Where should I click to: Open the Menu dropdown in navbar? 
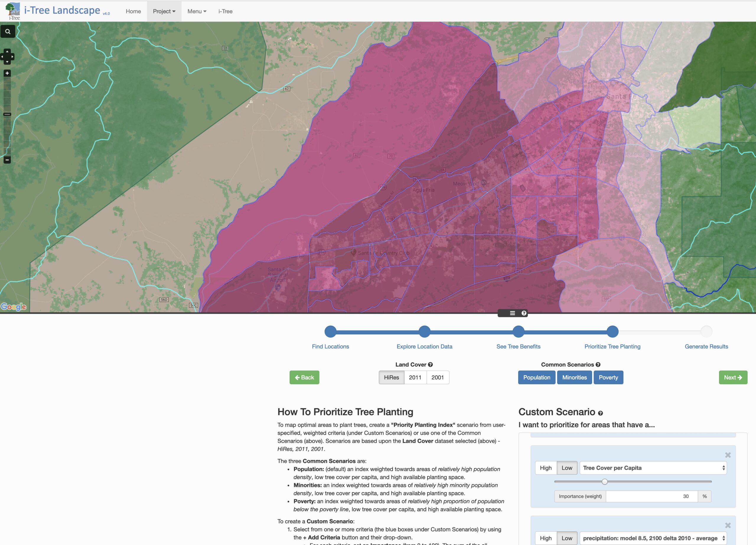coord(197,11)
